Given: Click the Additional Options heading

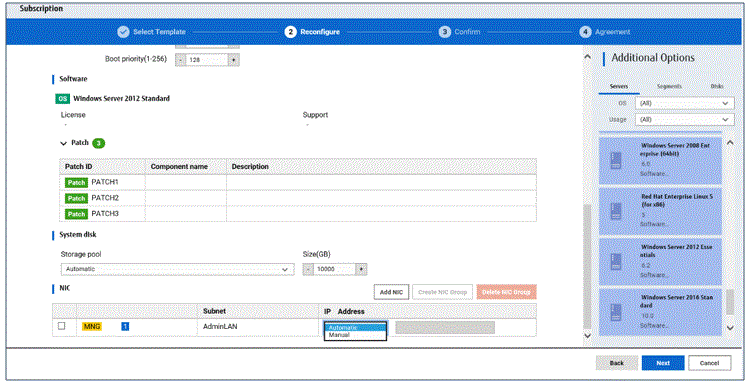Looking at the screenshot, I should (653, 58).
